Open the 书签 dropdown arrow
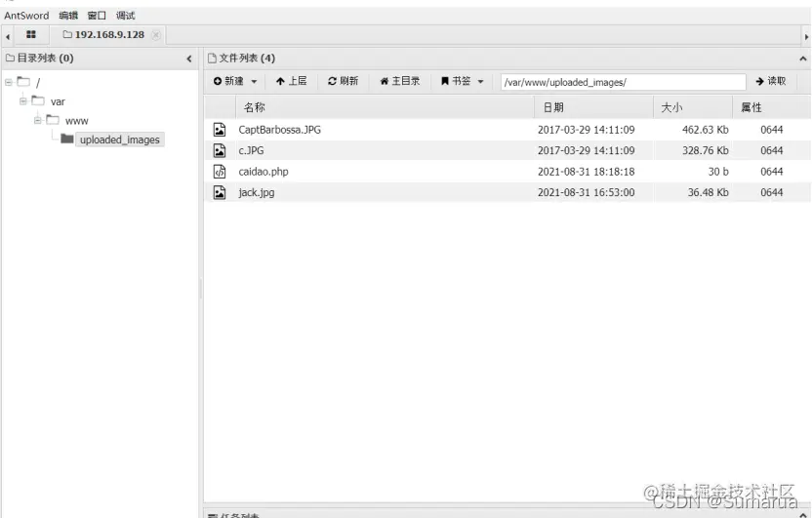Screen dimensions: 812x518 coord(480,81)
